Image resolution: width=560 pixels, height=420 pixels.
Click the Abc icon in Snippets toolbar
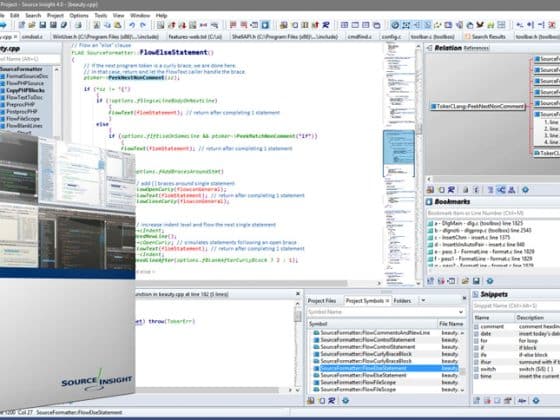[522, 401]
